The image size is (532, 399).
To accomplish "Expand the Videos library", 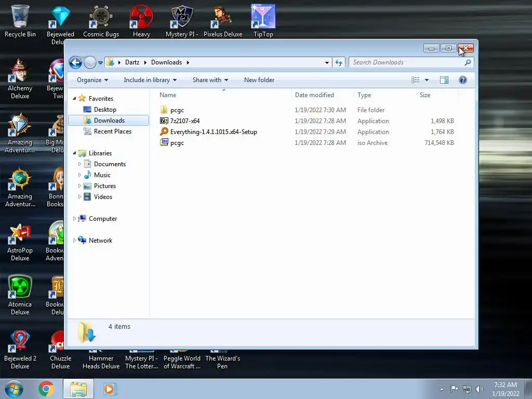I will [79, 197].
